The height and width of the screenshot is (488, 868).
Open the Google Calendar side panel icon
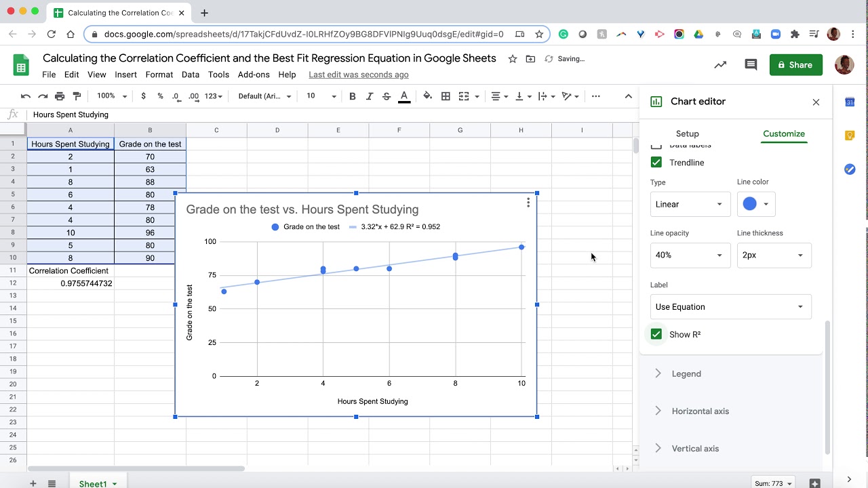tap(850, 102)
